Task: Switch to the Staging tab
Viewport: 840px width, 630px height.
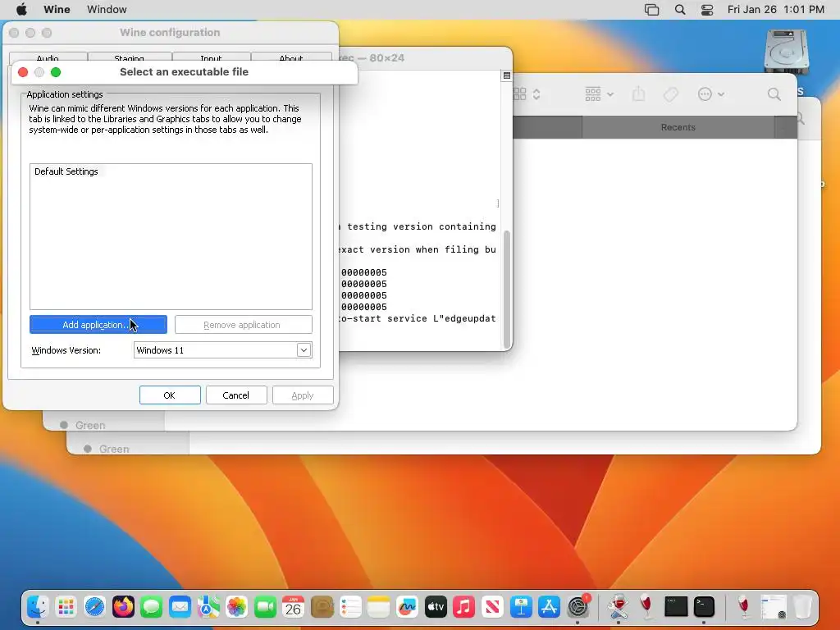Action: click(x=129, y=58)
